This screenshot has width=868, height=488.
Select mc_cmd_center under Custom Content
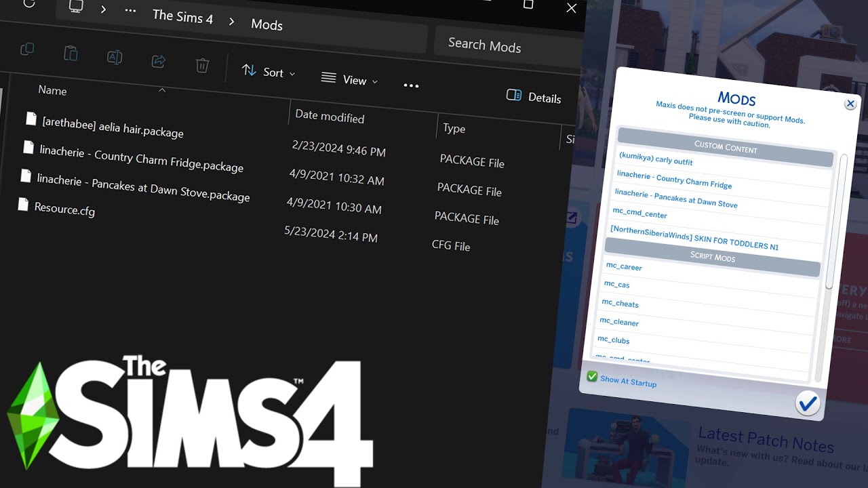pos(639,212)
